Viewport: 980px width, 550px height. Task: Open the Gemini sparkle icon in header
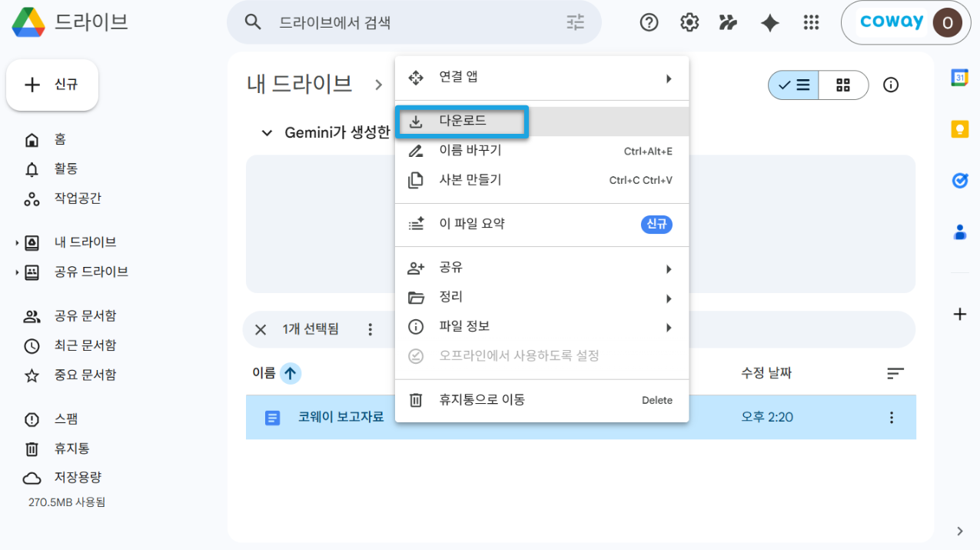(x=769, y=23)
